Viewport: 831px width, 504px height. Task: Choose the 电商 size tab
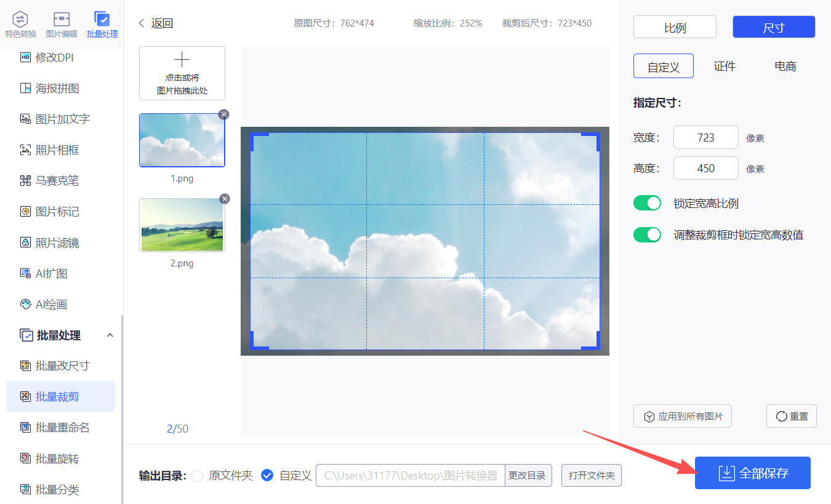[x=785, y=66]
